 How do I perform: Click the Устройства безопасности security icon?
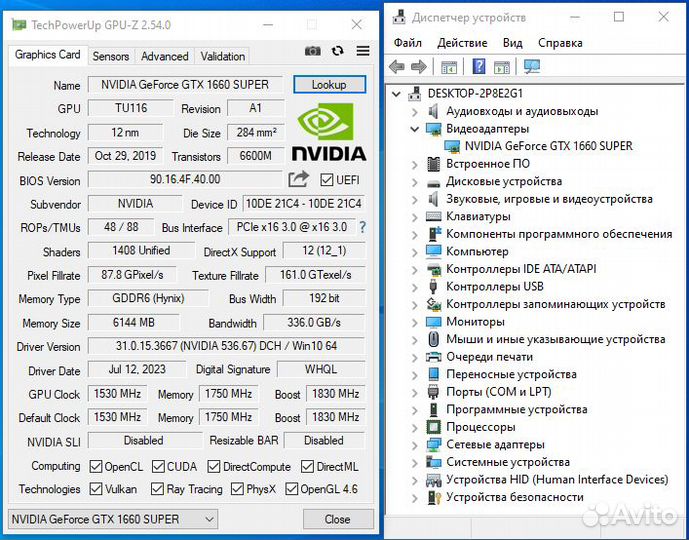(434, 497)
